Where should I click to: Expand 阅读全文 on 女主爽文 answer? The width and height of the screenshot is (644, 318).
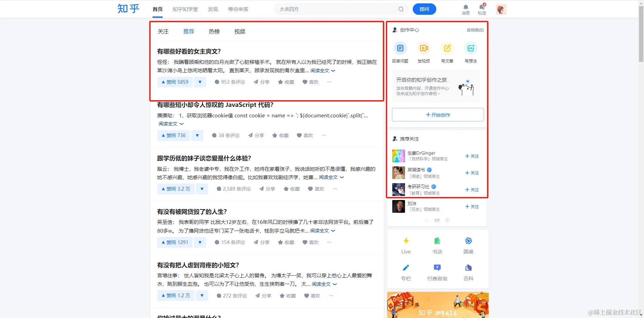point(323,71)
